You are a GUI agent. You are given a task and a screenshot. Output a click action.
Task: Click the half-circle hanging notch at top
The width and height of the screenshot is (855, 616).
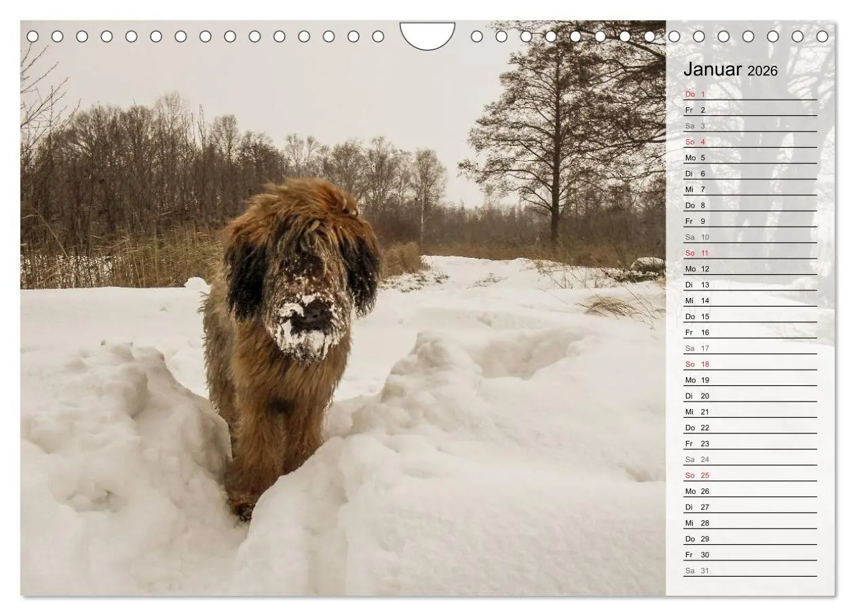(427, 35)
